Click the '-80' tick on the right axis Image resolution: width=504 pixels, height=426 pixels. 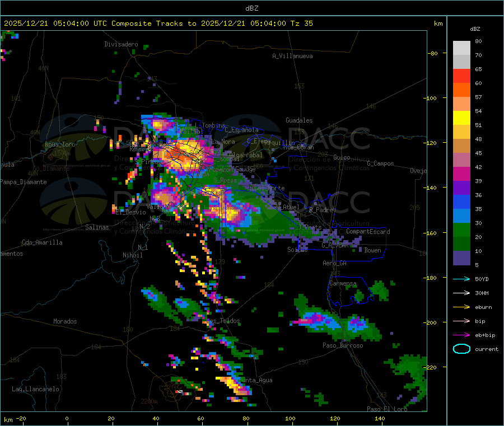pyautogui.click(x=433, y=53)
